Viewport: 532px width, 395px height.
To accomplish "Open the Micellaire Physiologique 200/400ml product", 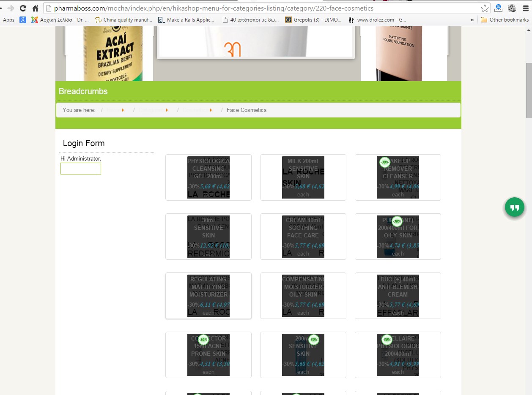I will [398, 355].
